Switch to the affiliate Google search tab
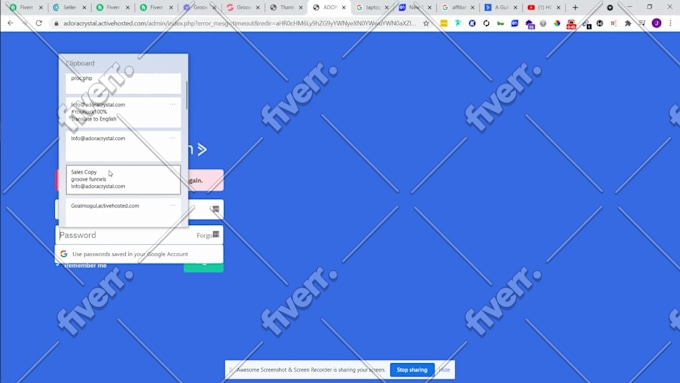Screen dimensions: 680x383 point(458,7)
